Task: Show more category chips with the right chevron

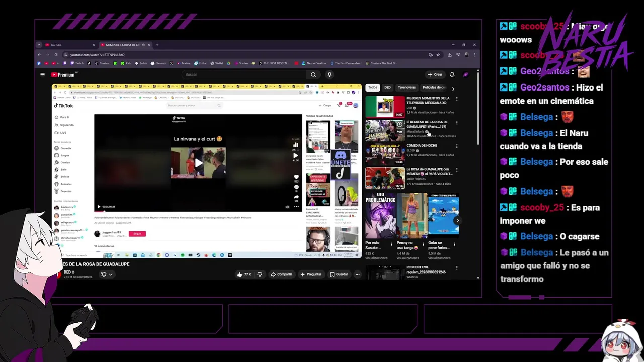Action: 453,88
